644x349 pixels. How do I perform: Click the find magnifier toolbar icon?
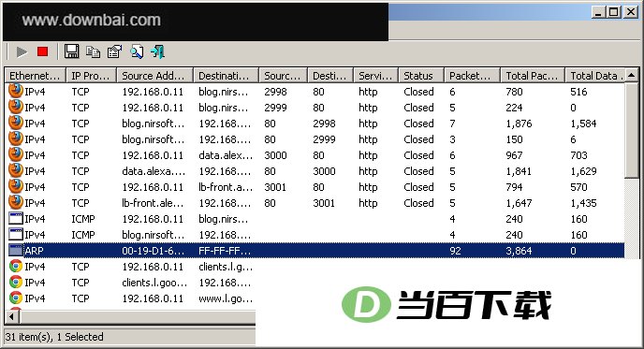click(x=137, y=51)
